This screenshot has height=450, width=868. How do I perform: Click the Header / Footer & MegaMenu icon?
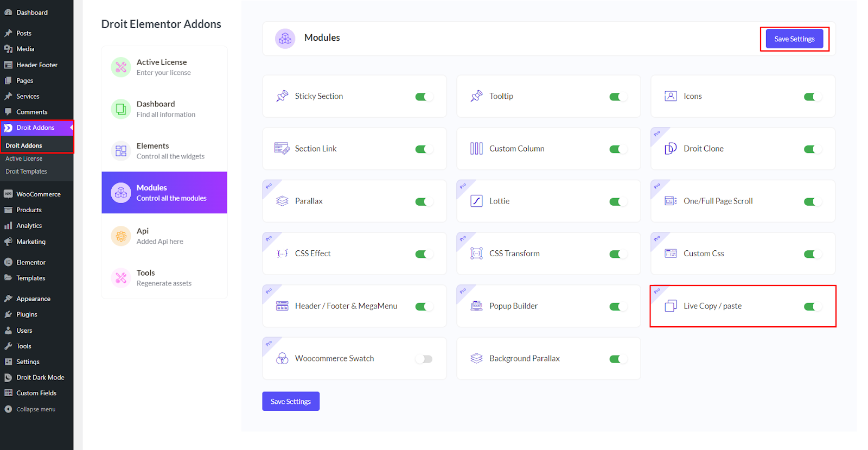(282, 306)
